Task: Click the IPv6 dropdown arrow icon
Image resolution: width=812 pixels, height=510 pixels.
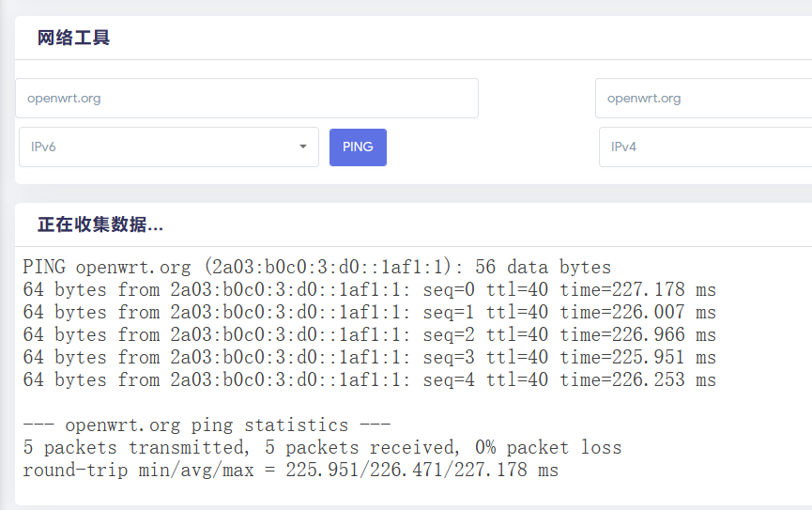Action: [x=303, y=147]
